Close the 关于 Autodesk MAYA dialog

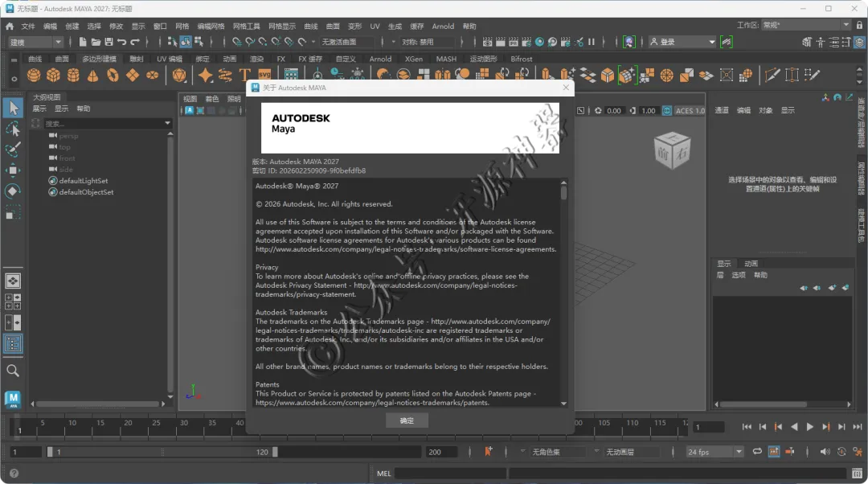566,88
